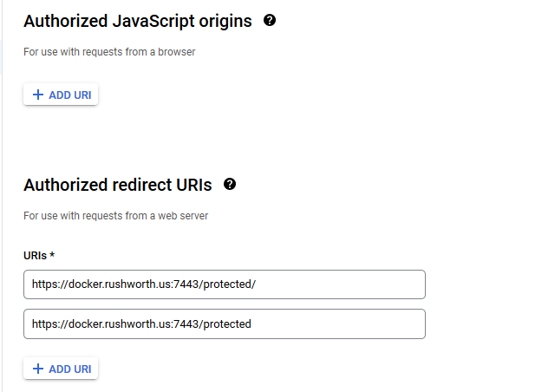
Task: Click 'docker.rushworth.us' in the first redirect URI
Action: (x=119, y=284)
